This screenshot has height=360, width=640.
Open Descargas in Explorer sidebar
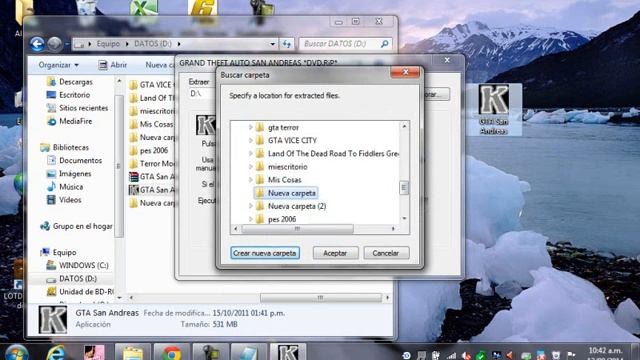(x=70, y=82)
